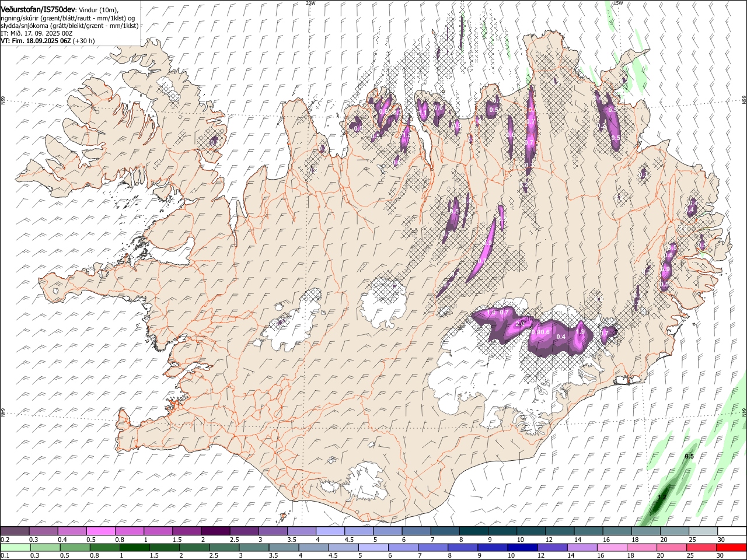Select the 30 pure red rain legend swatch
747x560 pixels.
(x=731, y=547)
